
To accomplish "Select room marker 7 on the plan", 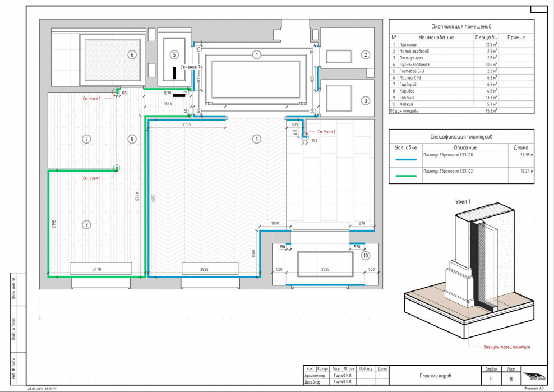I will [86, 139].
